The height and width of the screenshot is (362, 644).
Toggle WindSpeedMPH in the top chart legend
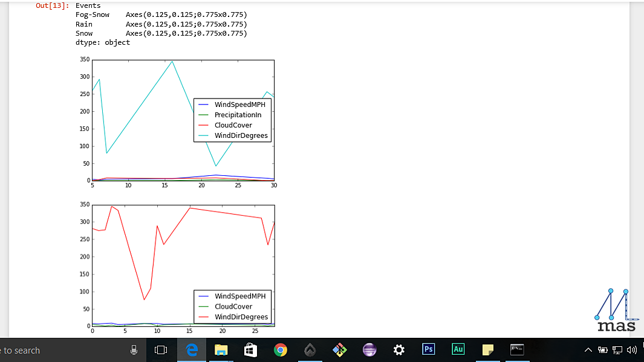point(240,105)
